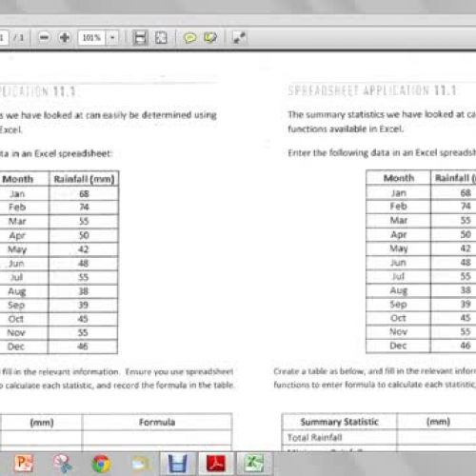476x476 pixels.
Task: Click '(mm)' header beside Summary Statistic
Action: 438,422
